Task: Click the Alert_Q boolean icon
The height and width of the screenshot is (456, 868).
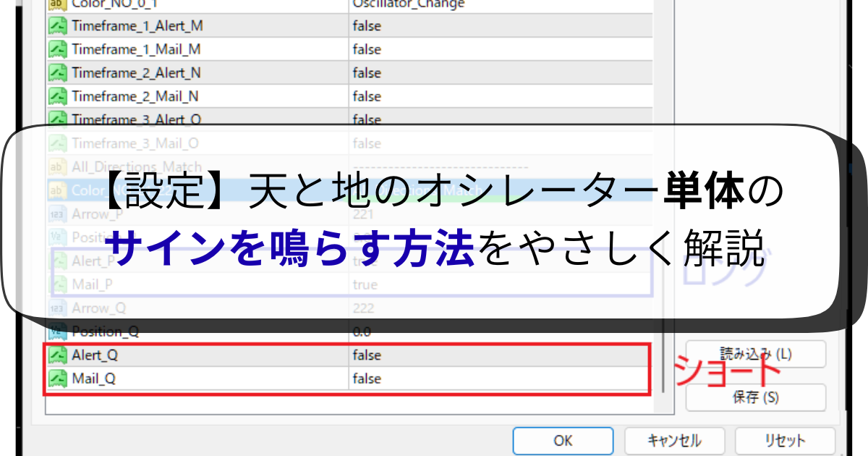Action: 57,355
